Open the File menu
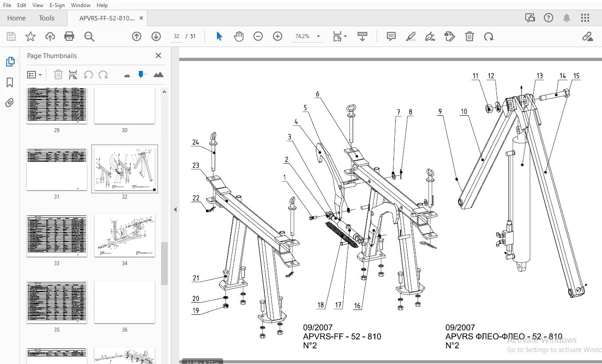This screenshot has width=602, height=364. point(7,5)
